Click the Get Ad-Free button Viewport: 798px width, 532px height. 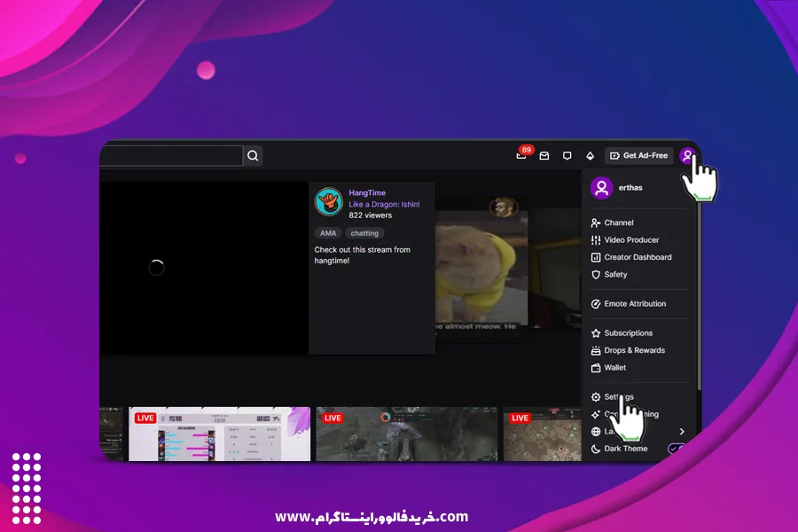click(x=638, y=155)
